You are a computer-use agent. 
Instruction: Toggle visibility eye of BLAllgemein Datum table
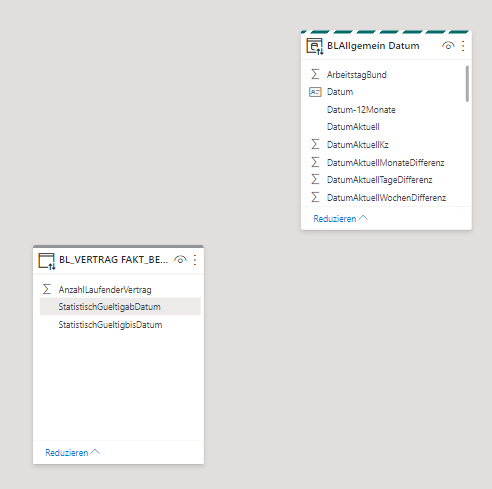pyautogui.click(x=448, y=46)
